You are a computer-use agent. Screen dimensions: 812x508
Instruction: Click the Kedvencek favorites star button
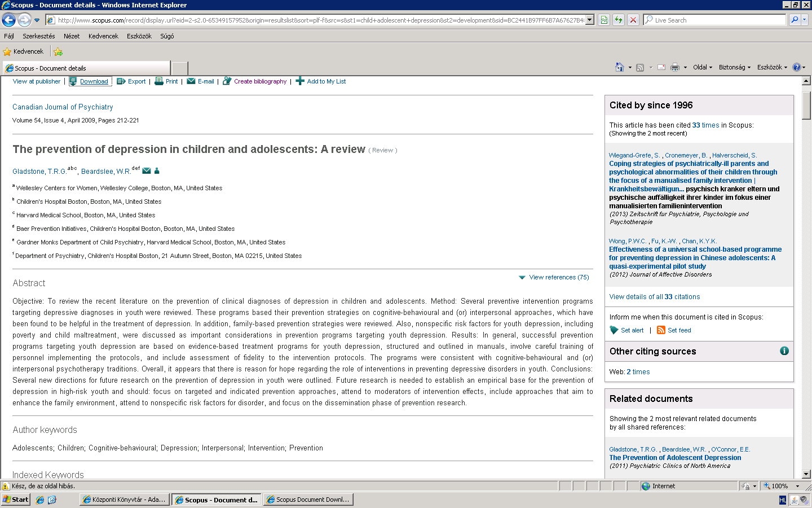[x=24, y=51]
